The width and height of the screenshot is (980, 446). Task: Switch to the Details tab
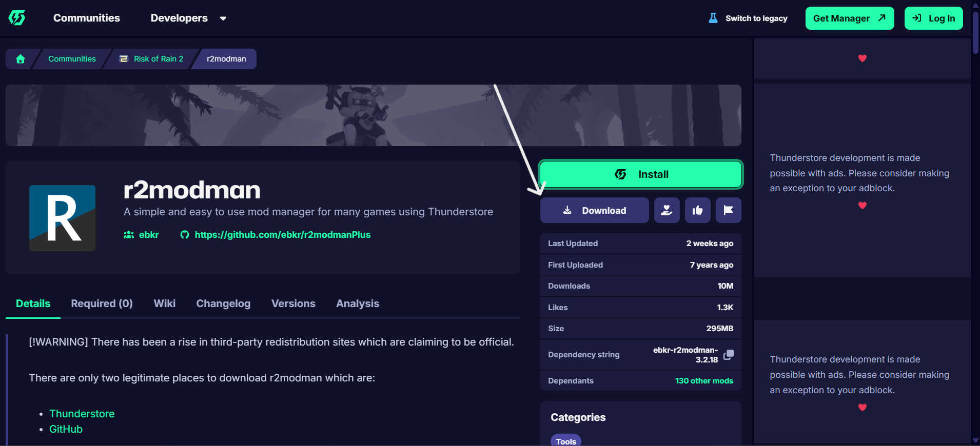(x=33, y=303)
